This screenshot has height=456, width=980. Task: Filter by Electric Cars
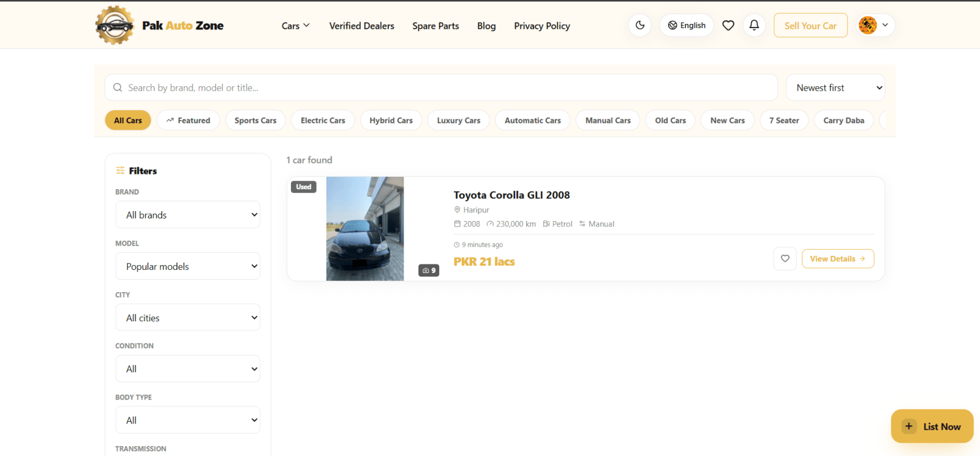click(323, 121)
